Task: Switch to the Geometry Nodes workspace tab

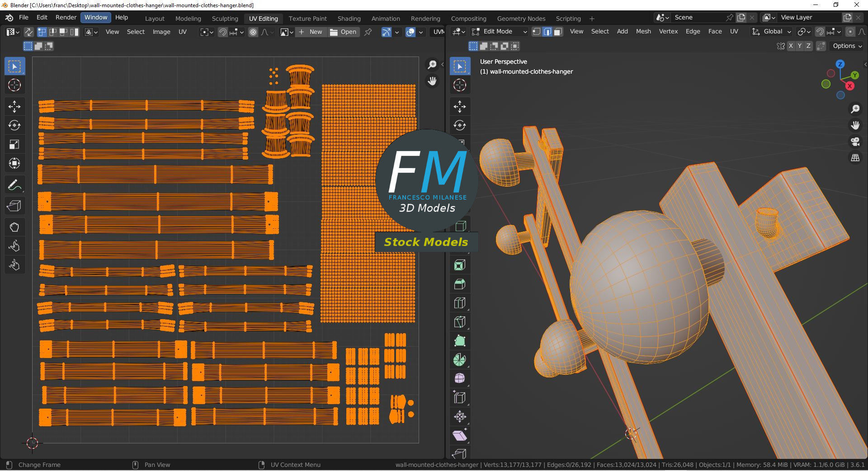Action: pyautogui.click(x=521, y=19)
